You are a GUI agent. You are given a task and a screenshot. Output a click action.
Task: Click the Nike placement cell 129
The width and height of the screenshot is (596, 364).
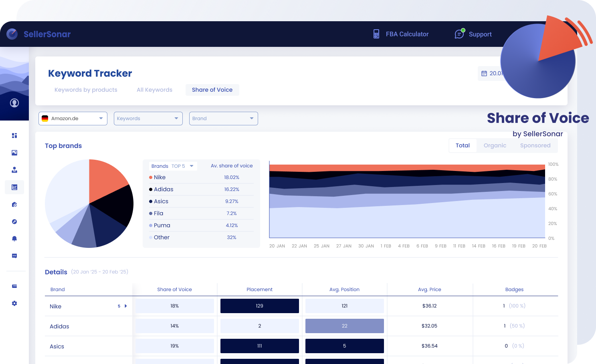click(259, 306)
